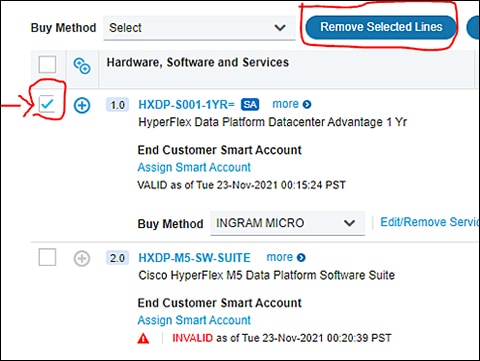
Task: Show more details for HXDP-M5-SW-SUITE
Action: tap(286, 257)
